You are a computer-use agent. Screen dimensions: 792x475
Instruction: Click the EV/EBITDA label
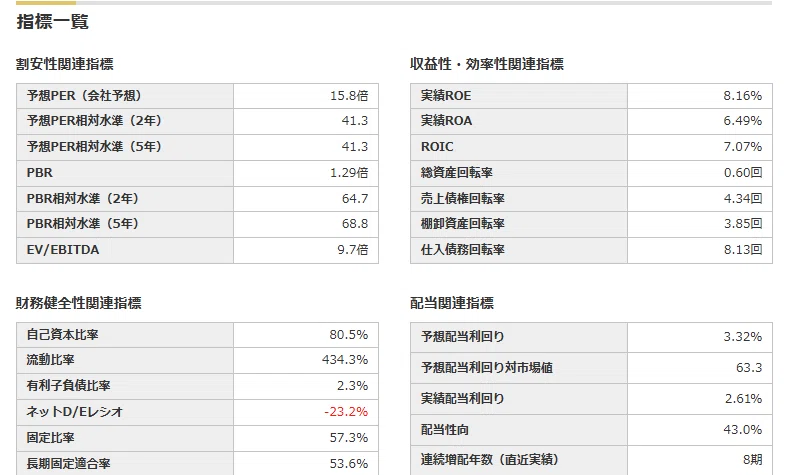[63, 250]
